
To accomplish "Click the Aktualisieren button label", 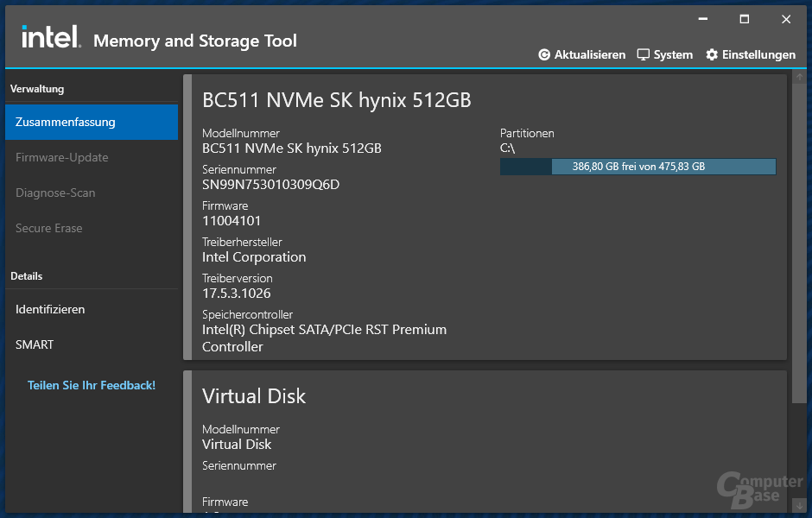I will (x=590, y=55).
